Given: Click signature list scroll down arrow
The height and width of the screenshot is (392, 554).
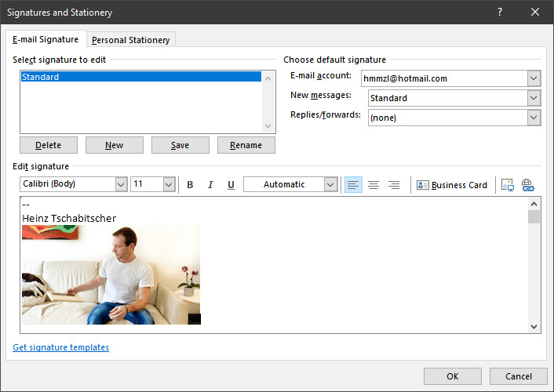Looking at the screenshot, I should pyautogui.click(x=268, y=125).
